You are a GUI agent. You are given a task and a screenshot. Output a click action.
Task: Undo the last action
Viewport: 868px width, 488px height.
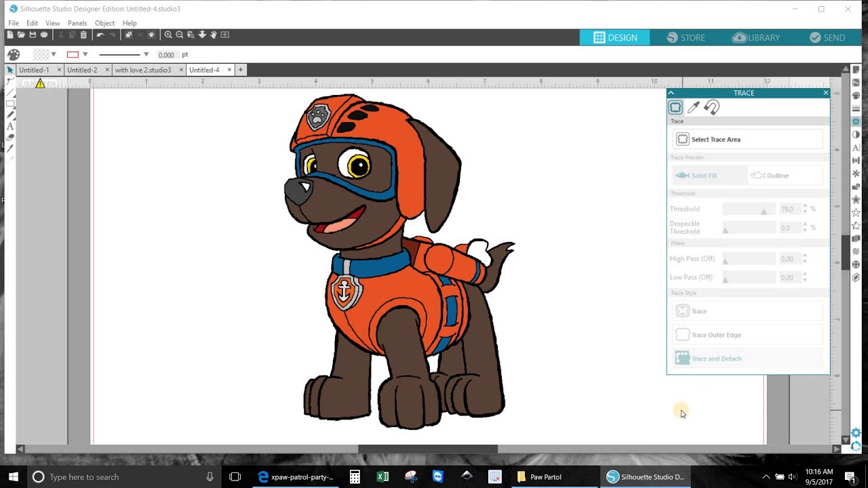point(100,35)
